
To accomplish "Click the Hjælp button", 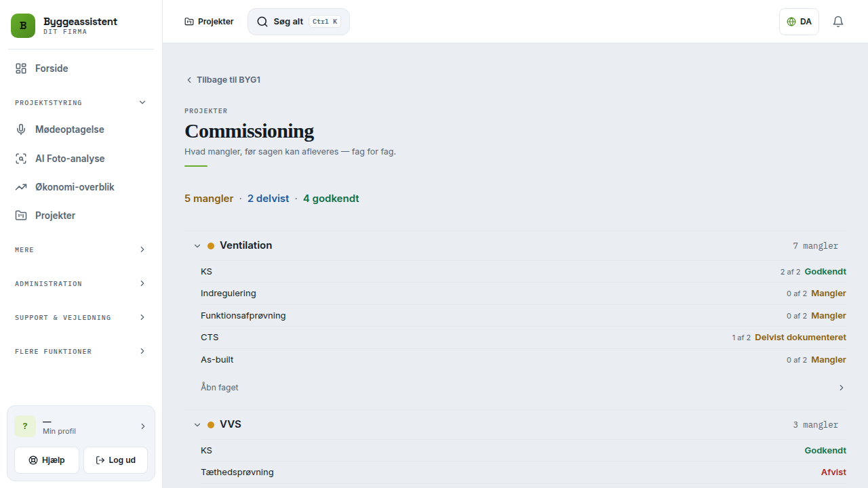I will coord(47,460).
